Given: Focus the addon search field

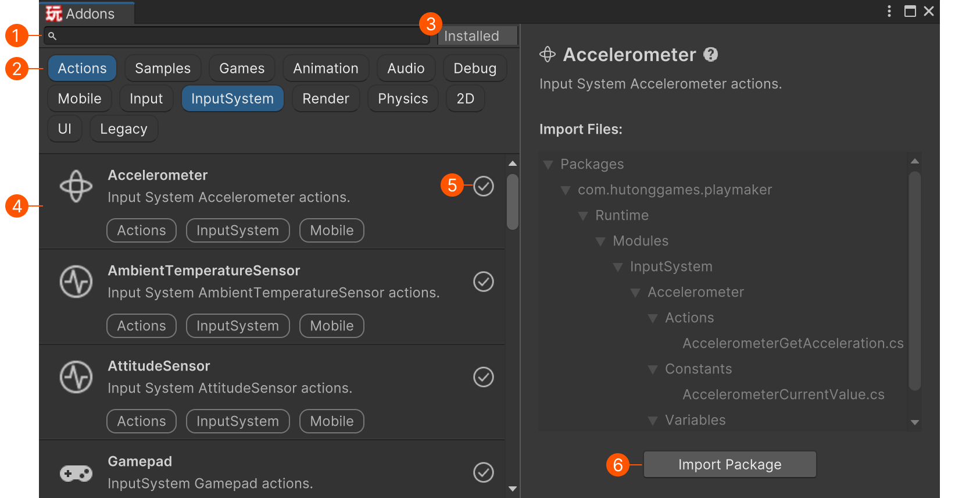Looking at the screenshot, I should click(x=237, y=36).
